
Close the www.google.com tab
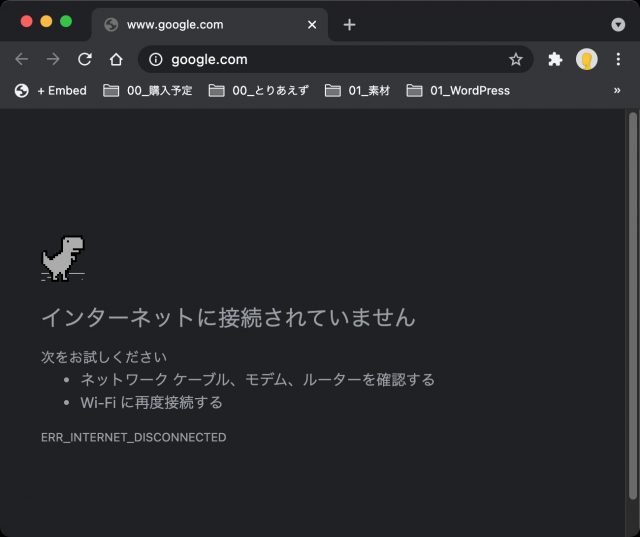click(313, 24)
